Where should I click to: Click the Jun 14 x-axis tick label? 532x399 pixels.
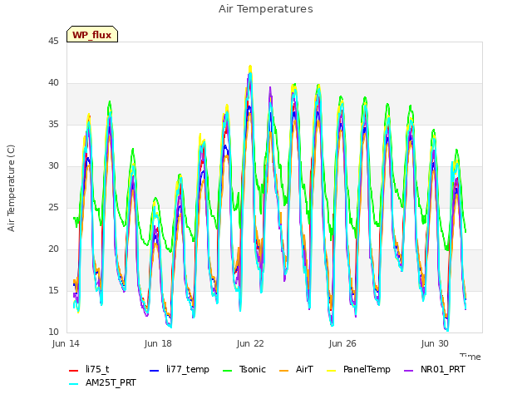(x=66, y=343)
